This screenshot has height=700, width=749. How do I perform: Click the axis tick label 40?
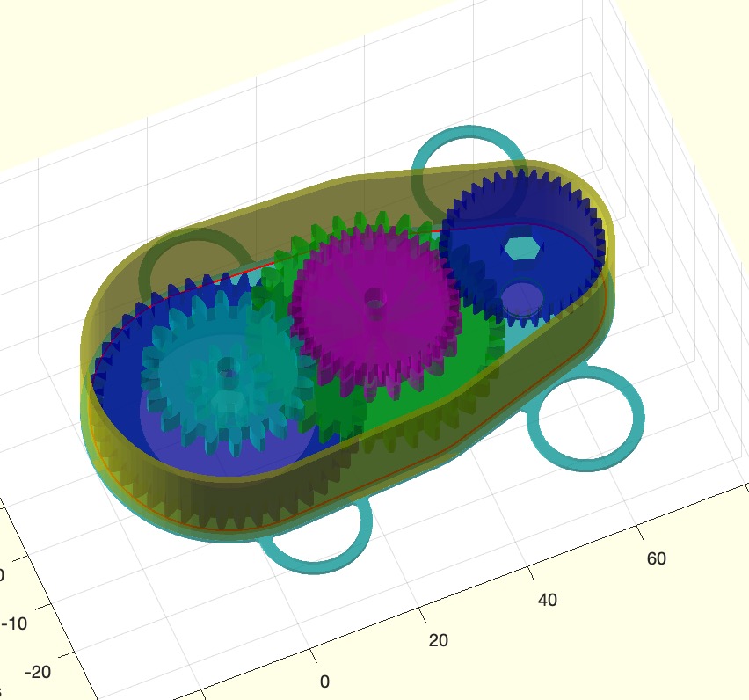tap(548, 600)
